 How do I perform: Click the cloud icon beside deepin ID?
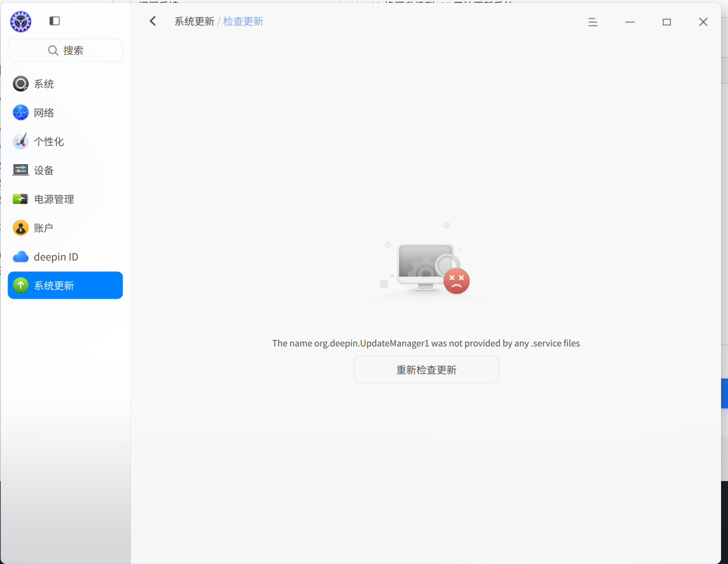pos(21,256)
